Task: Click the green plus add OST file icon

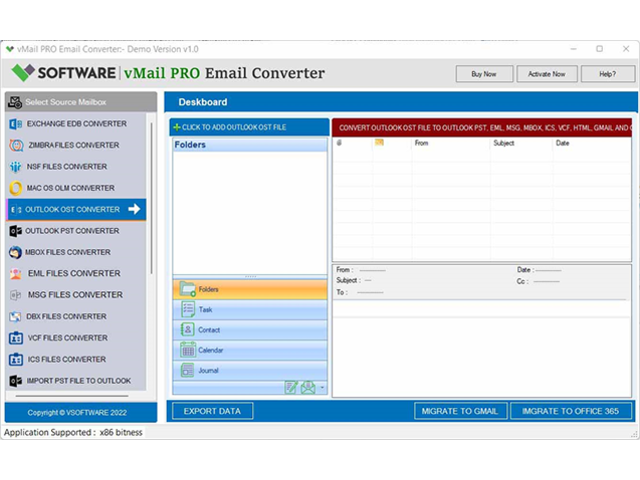Action: pos(177,127)
